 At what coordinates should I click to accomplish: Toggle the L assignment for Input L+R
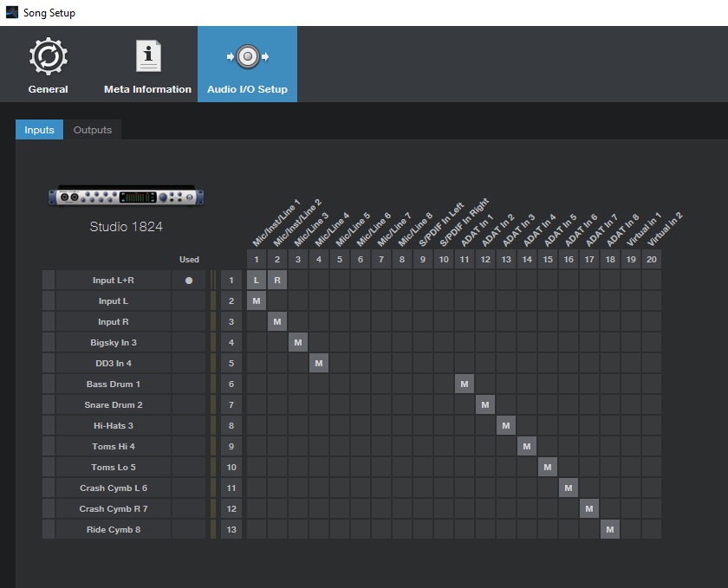coord(257,280)
